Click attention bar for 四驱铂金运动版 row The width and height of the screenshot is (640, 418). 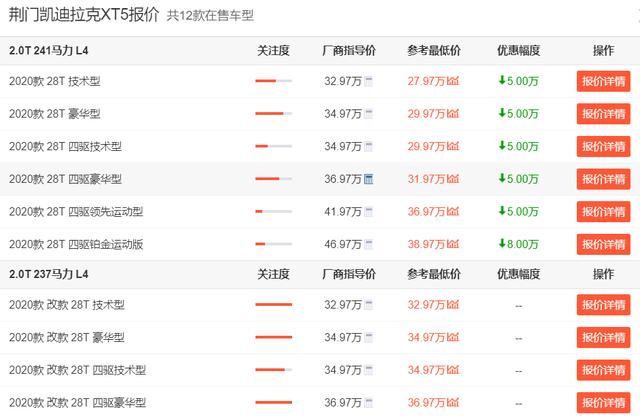tap(273, 244)
